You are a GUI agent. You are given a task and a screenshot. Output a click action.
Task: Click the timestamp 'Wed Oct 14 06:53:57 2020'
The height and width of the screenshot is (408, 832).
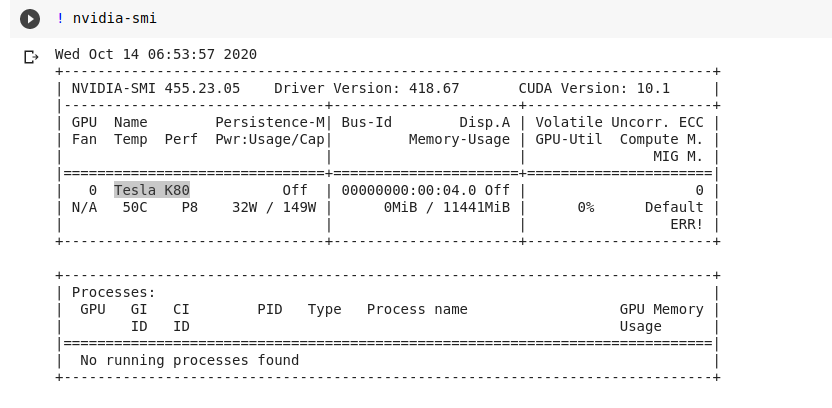coord(155,54)
